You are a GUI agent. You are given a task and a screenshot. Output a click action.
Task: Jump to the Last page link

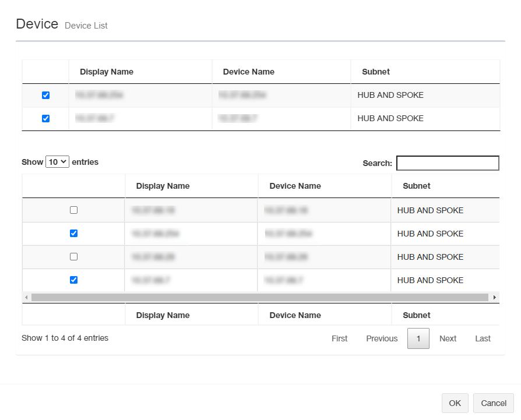483,338
